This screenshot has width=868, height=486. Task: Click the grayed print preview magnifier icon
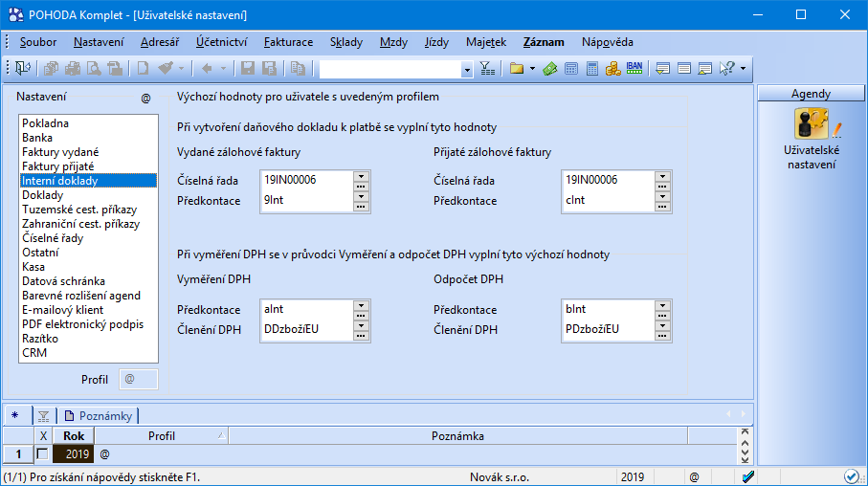pyautogui.click(x=94, y=69)
